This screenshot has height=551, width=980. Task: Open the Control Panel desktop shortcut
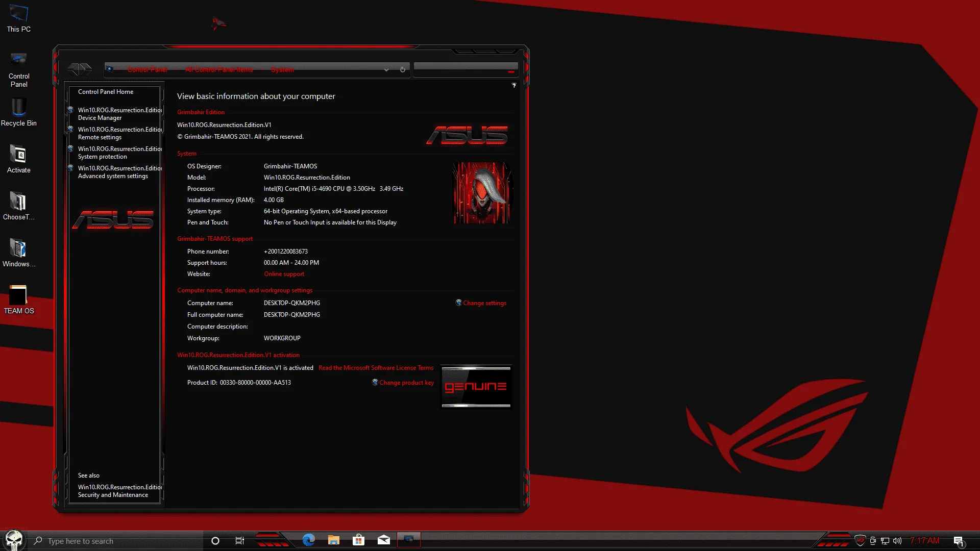point(19,70)
